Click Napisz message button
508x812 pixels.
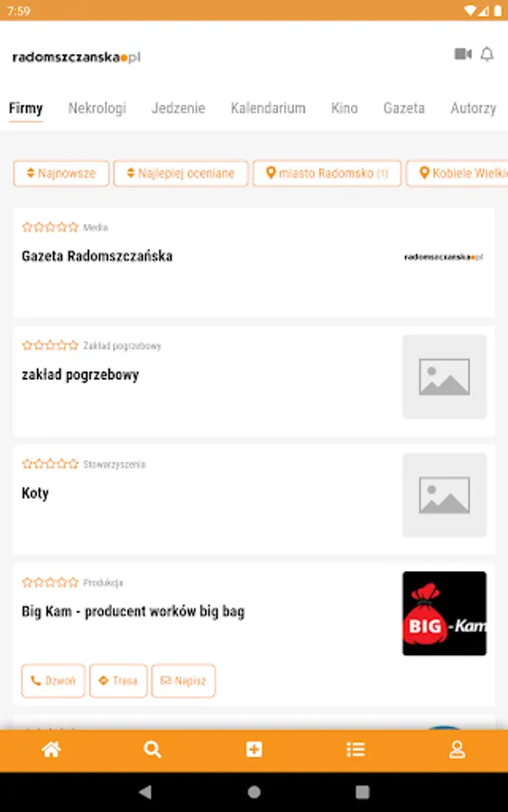[x=183, y=680]
